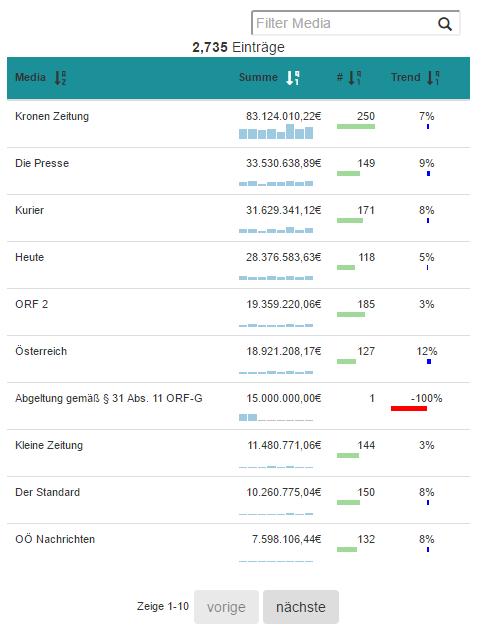Select ORF 2 row name
The width and height of the screenshot is (477, 635).
pyautogui.click(x=32, y=304)
